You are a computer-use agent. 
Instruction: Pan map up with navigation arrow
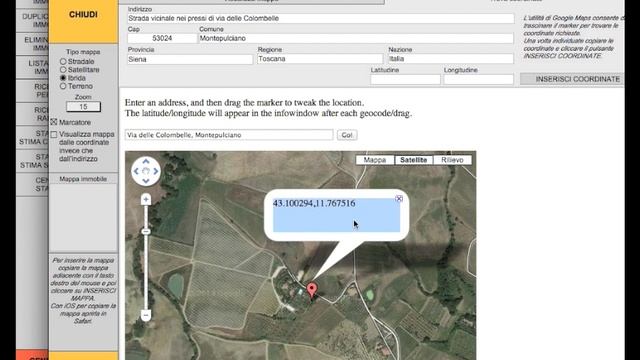pyautogui.click(x=146, y=162)
